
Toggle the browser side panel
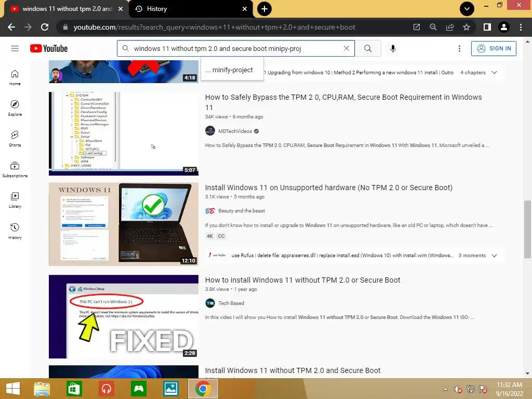click(x=487, y=27)
